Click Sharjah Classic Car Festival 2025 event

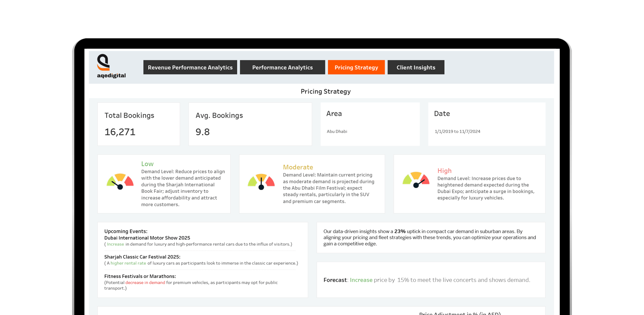(x=142, y=257)
